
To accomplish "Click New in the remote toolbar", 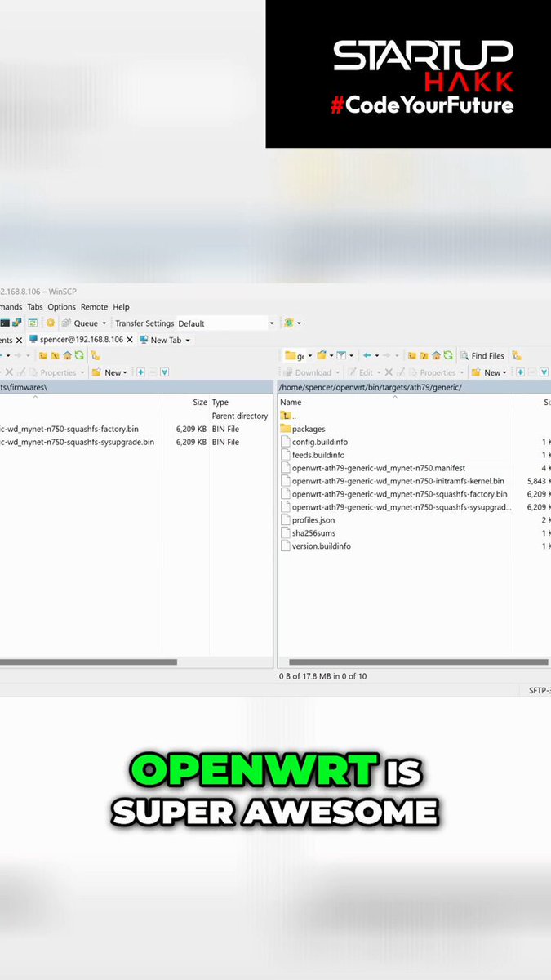I will point(485,372).
